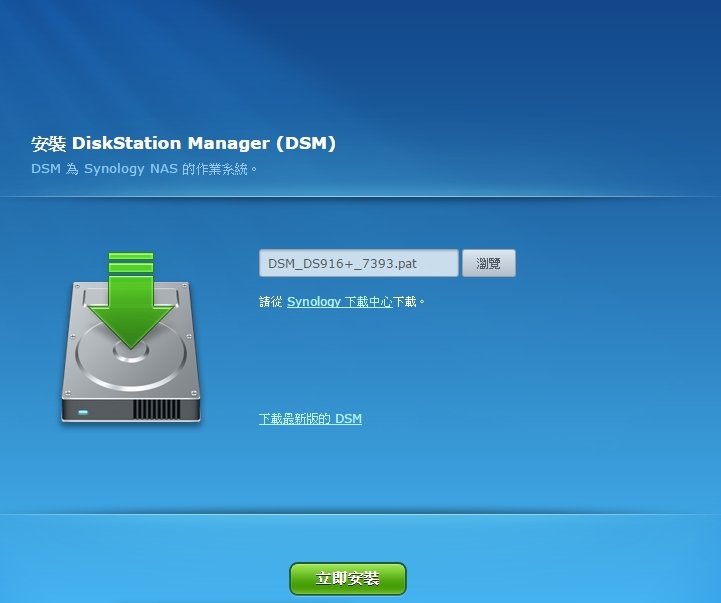Click the DSM_DS916+_7393.pat file path field
Image resolution: width=721 pixels, height=603 pixels.
[359, 263]
